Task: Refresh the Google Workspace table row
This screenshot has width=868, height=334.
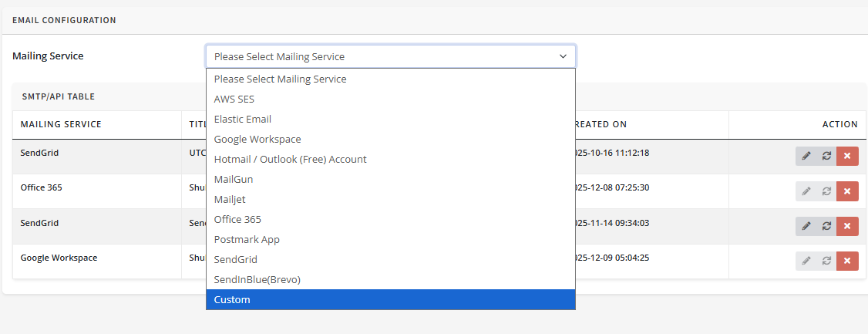Action: point(826,261)
